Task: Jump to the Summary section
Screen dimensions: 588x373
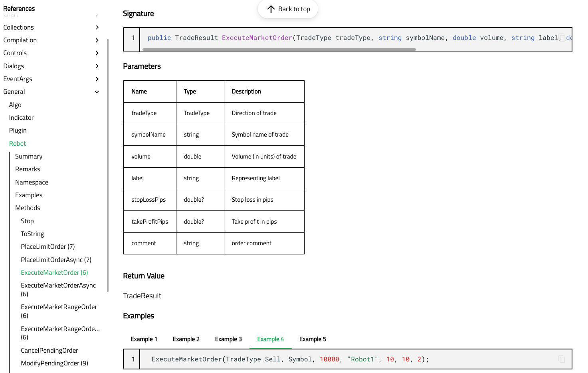Action: (x=29, y=156)
